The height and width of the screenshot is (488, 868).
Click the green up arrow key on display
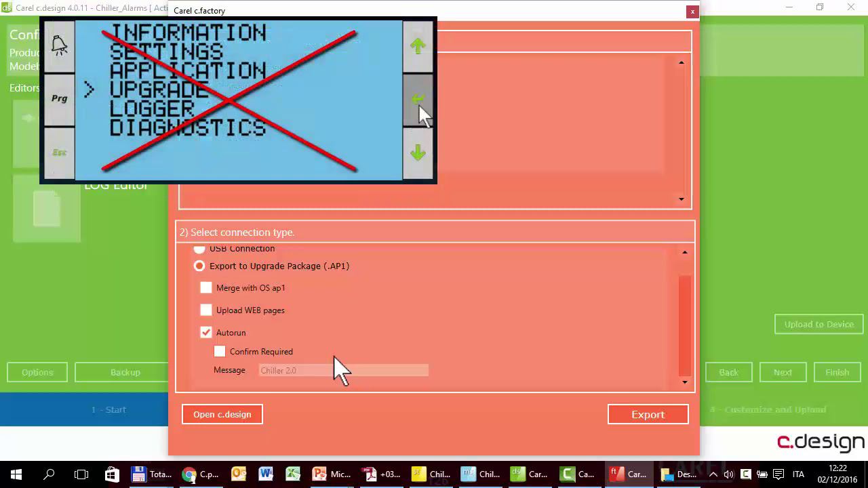(x=418, y=46)
